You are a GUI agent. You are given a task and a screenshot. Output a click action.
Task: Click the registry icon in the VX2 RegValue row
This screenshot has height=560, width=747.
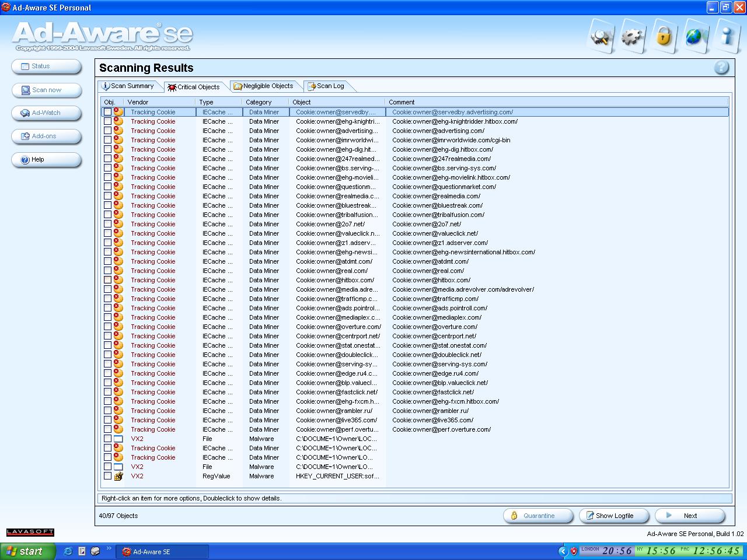[118, 475]
